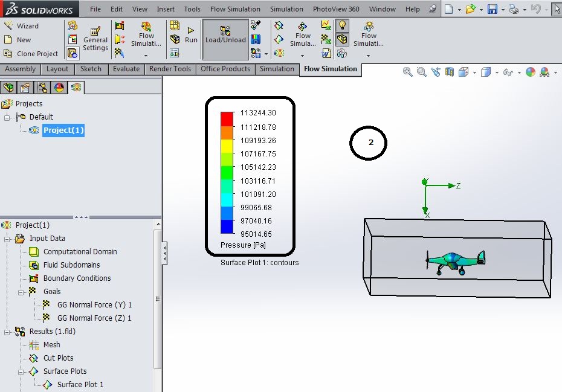Image resolution: width=562 pixels, height=392 pixels.
Task: Switch to the Evaluate tab
Action: pos(126,69)
